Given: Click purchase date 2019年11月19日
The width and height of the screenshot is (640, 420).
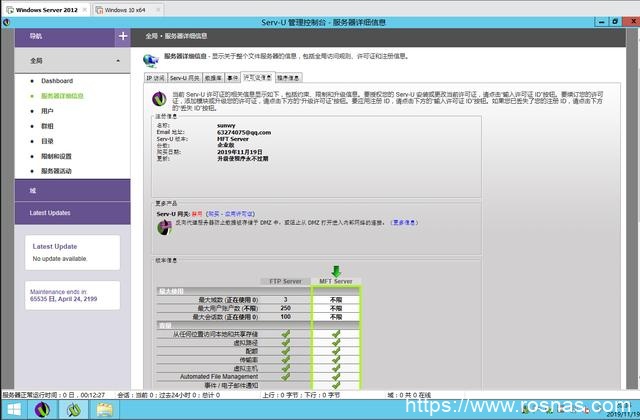Looking at the screenshot, I should tap(240, 152).
